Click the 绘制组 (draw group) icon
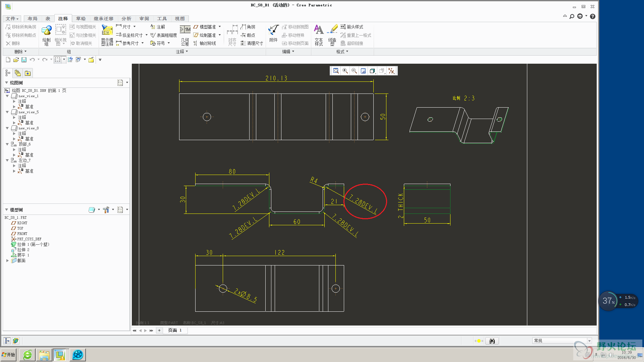Viewport: 644px width, 362px height. [46, 35]
